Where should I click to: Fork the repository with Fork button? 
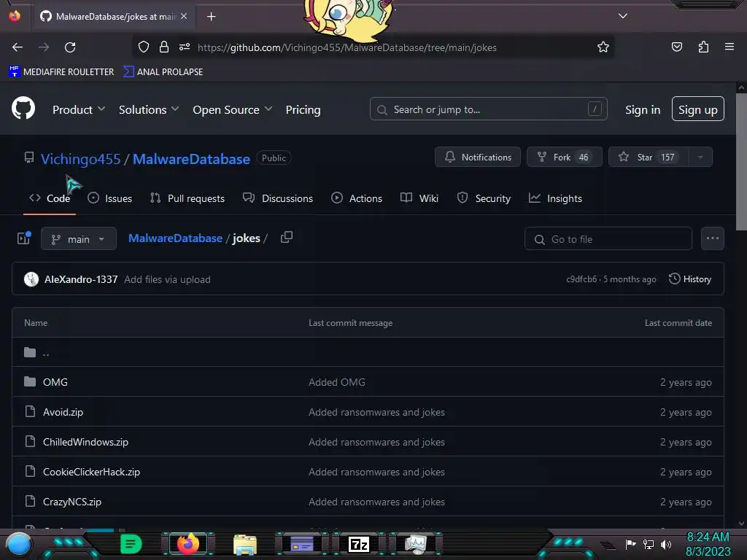coord(564,157)
